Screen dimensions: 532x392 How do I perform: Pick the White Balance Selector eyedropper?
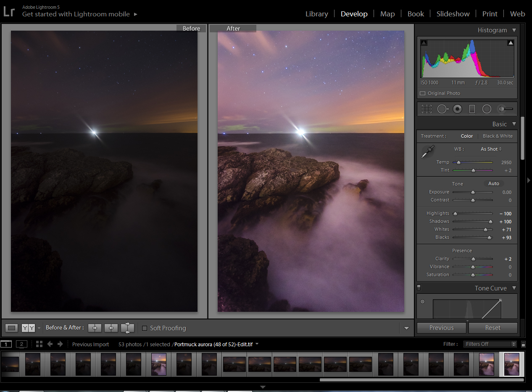point(428,152)
